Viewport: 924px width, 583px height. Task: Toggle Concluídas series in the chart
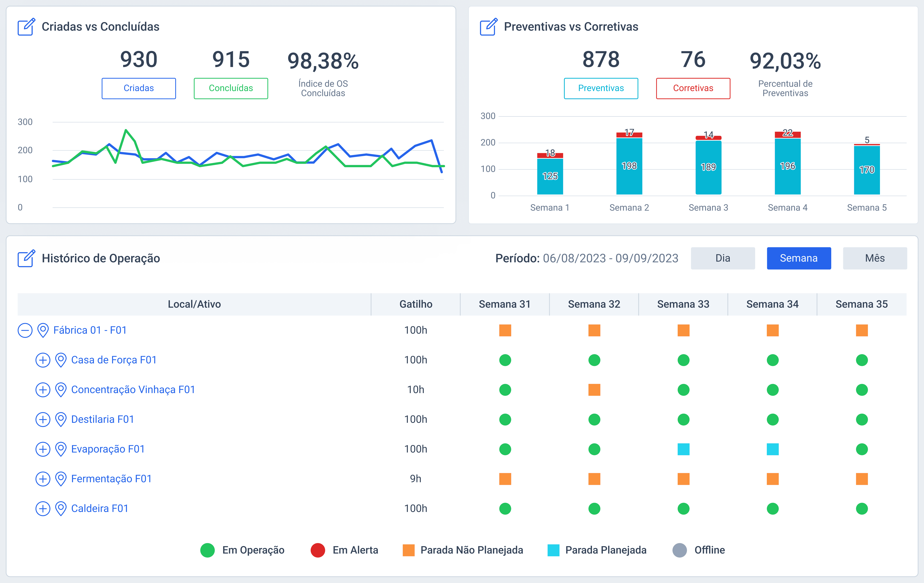[x=231, y=88]
